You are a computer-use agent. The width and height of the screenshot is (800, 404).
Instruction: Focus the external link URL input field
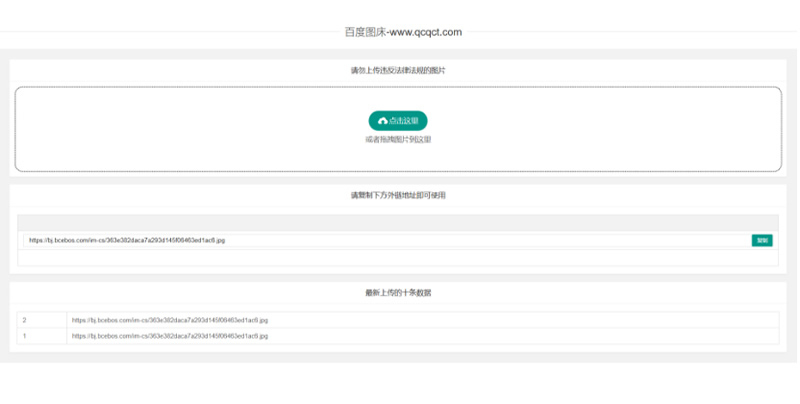pos(450,240)
